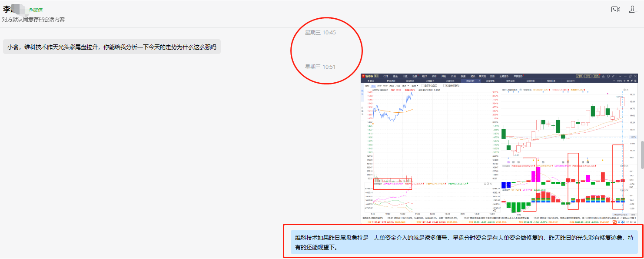Click the Sogou input icon below the chart
644x259 pixels.
coord(615,222)
